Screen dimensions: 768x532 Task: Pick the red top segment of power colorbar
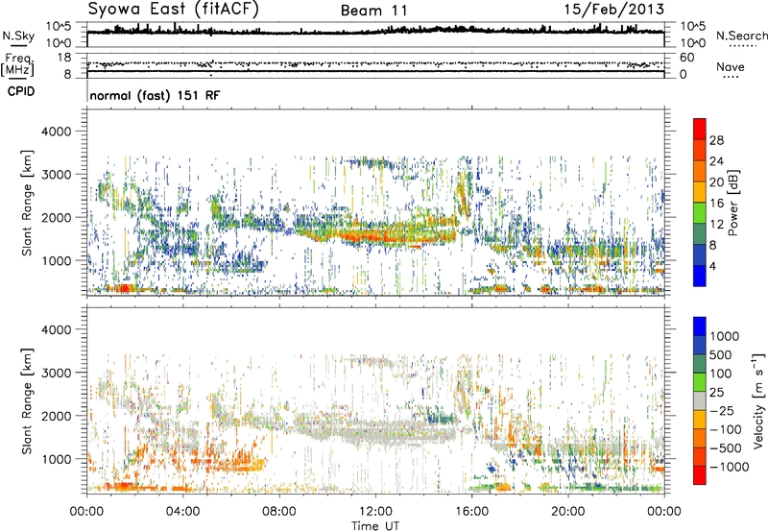pyautogui.click(x=700, y=129)
